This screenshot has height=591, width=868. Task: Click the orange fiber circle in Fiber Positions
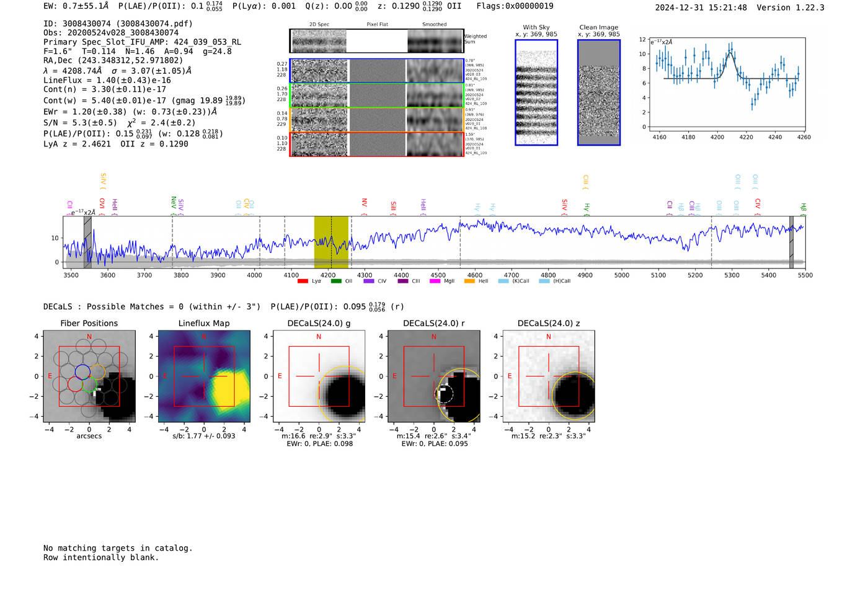point(98,372)
